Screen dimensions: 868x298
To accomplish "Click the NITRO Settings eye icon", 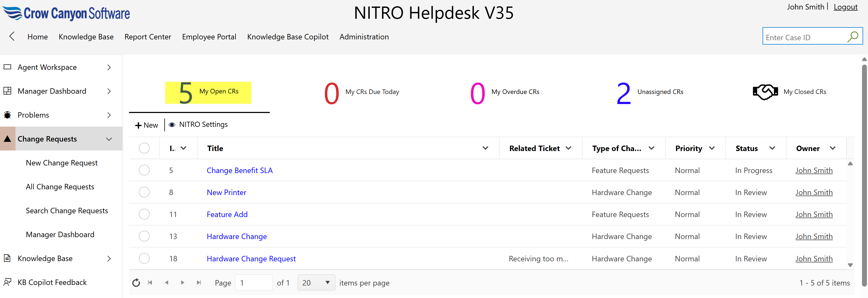I will (x=172, y=125).
